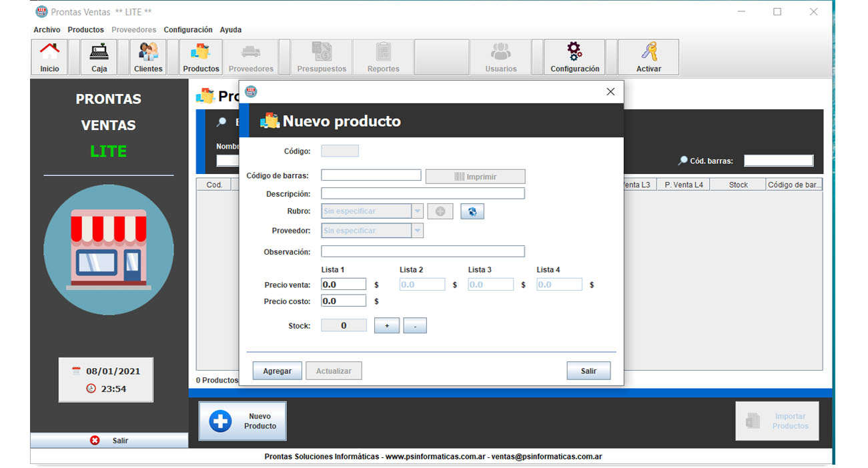The width and height of the screenshot is (868, 468).
Task: Click the dialog Salir button
Action: (588, 371)
